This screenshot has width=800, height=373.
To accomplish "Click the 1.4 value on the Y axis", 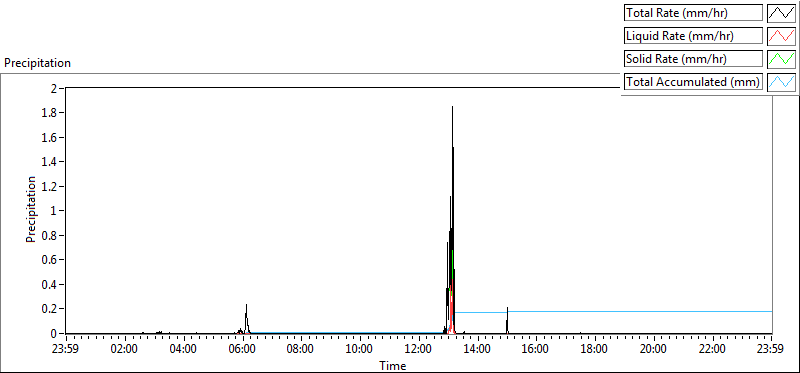I will tap(50, 162).
